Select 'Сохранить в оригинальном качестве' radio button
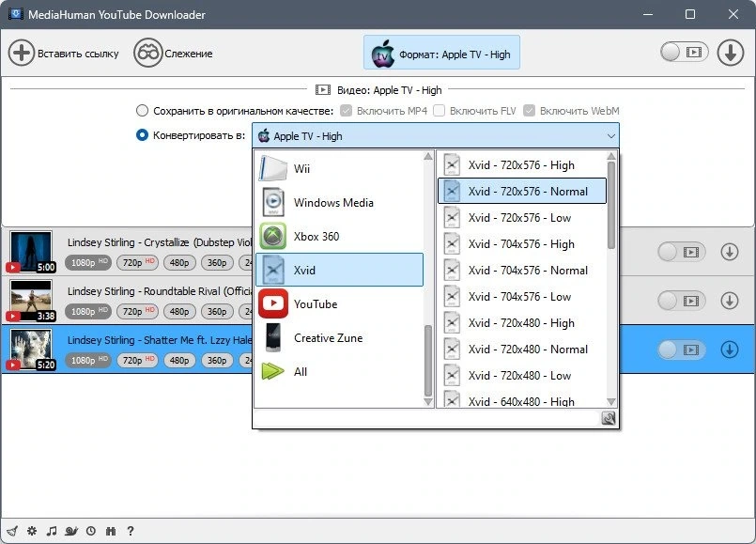756x544 pixels. [x=142, y=111]
